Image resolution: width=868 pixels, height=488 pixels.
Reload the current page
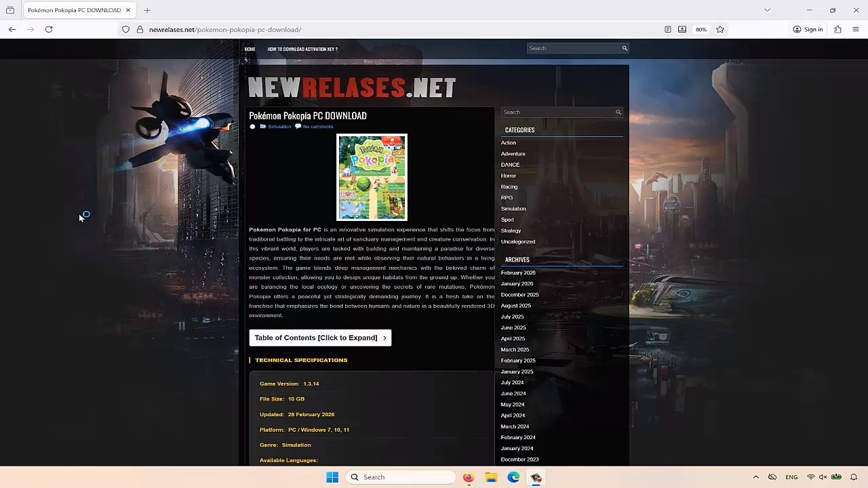49,29
